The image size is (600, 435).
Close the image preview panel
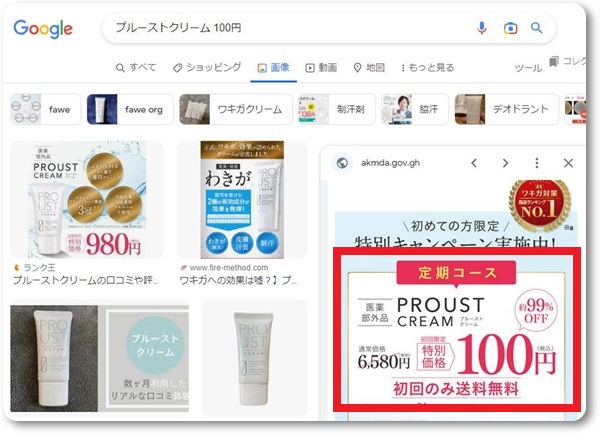[568, 163]
